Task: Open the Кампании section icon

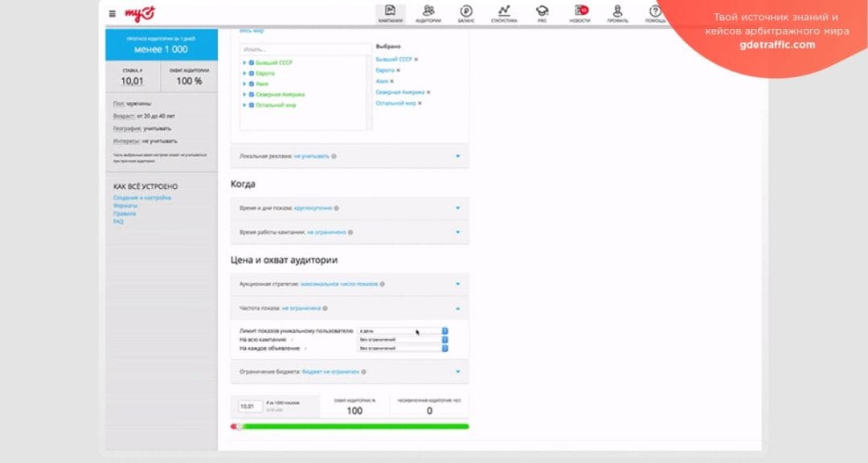Action: point(390,12)
